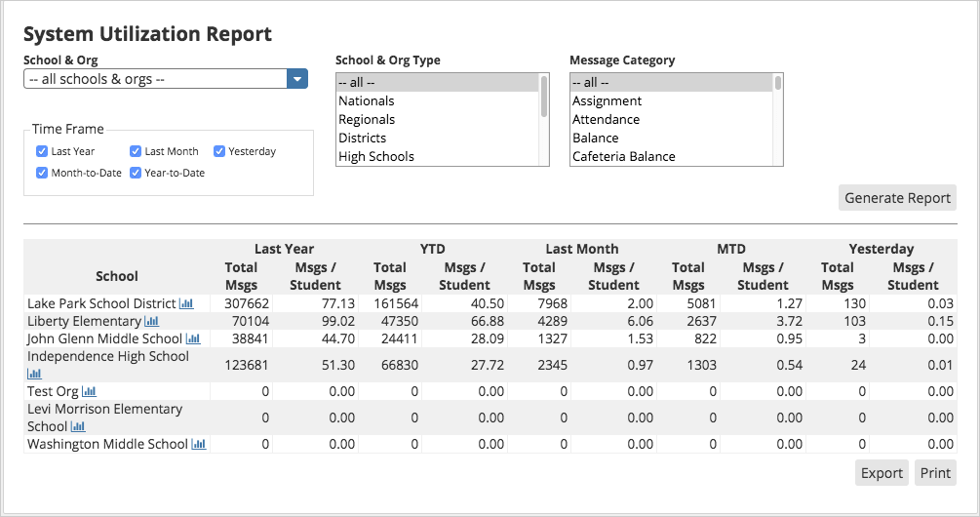Open Washington Middle School chart icon
Image resolution: width=980 pixels, height=517 pixels.
[x=199, y=444]
